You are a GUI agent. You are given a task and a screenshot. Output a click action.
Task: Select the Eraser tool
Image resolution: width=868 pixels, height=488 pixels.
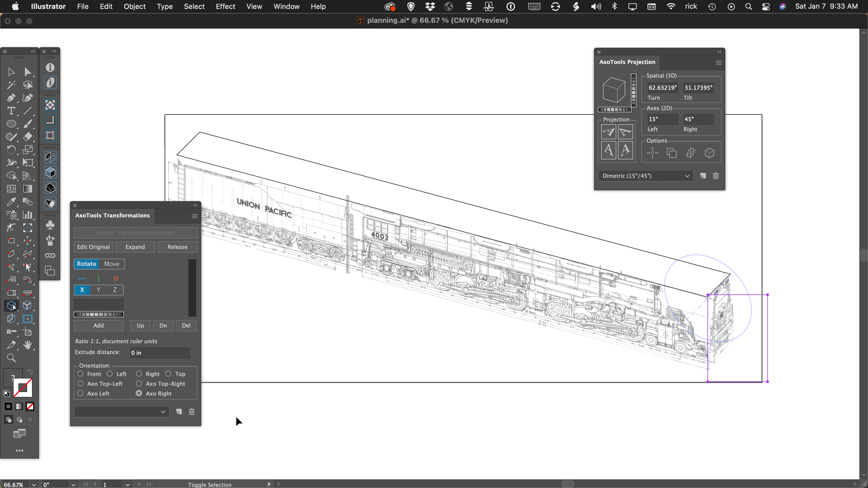[28, 137]
